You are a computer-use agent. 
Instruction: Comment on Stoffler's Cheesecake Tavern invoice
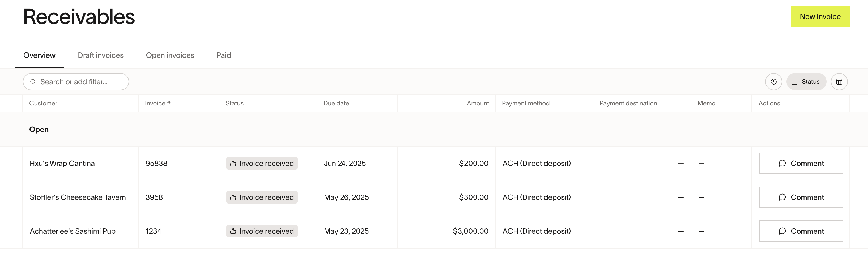[801, 197]
